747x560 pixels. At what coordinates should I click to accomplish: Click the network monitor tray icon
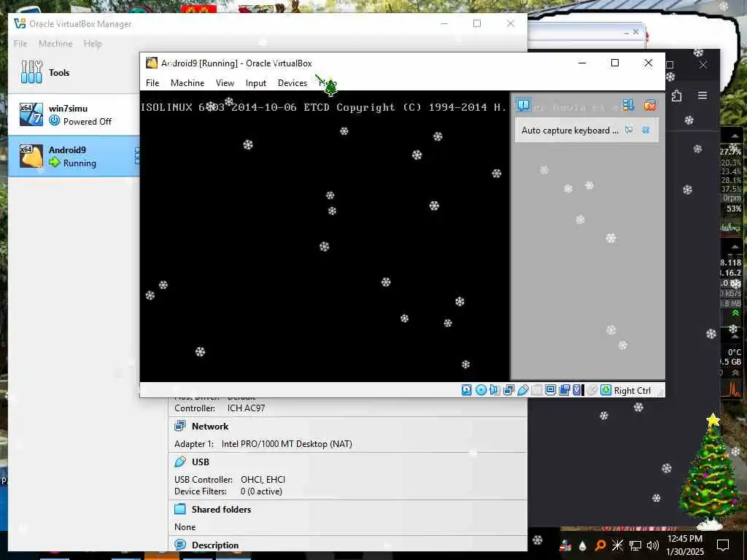pos(635,545)
